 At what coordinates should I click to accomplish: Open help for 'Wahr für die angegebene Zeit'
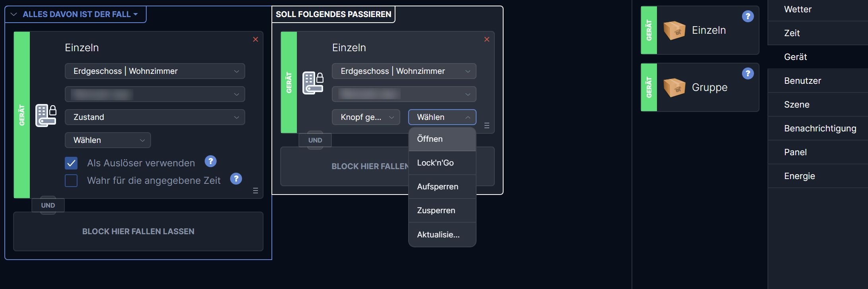point(236,179)
